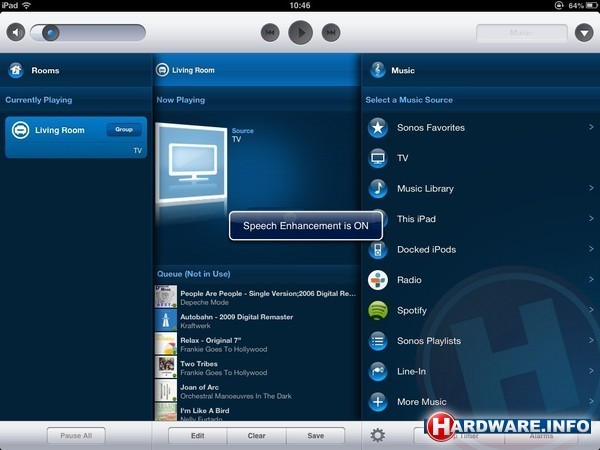Tap Autobahn album art thumbnail
Screen dimensions: 600x450
tap(166, 320)
